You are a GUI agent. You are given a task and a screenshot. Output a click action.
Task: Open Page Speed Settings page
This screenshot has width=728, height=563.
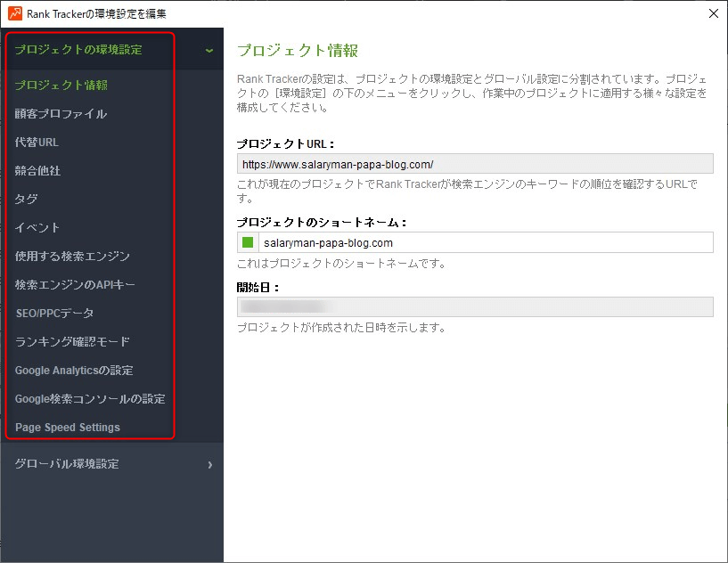pyautogui.click(x=68, y=428)
